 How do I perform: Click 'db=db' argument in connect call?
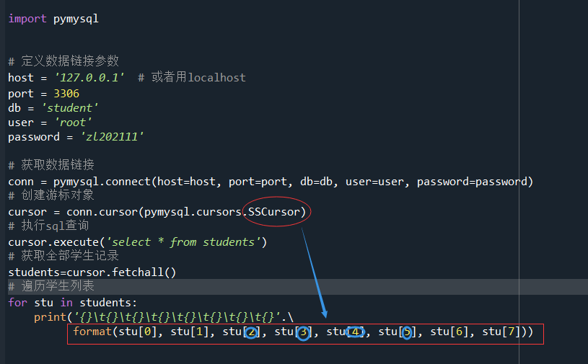[x=316, y=182]
